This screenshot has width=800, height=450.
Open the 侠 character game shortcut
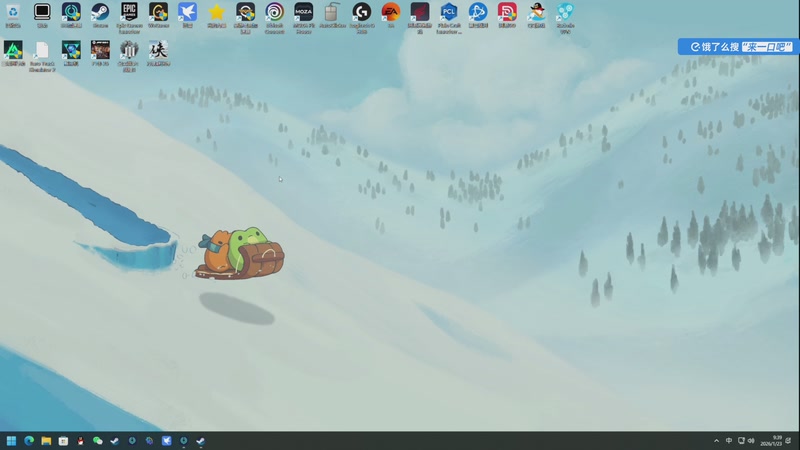coord(158,53)
